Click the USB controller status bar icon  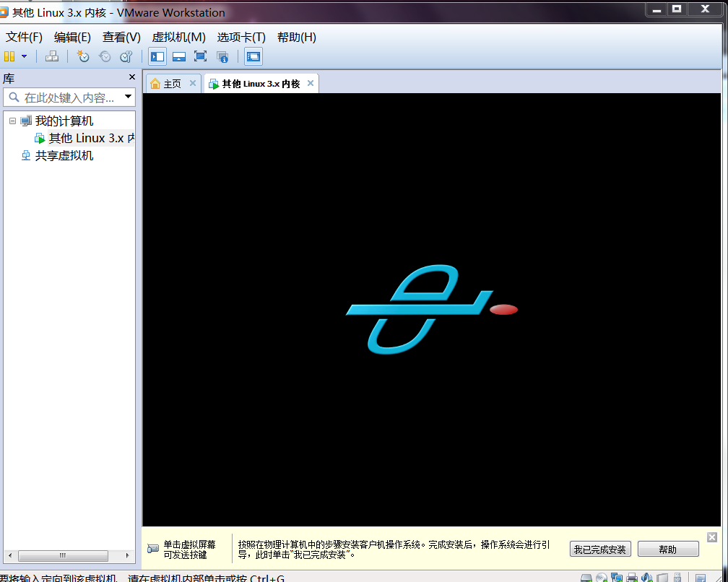tap(677, 578)
